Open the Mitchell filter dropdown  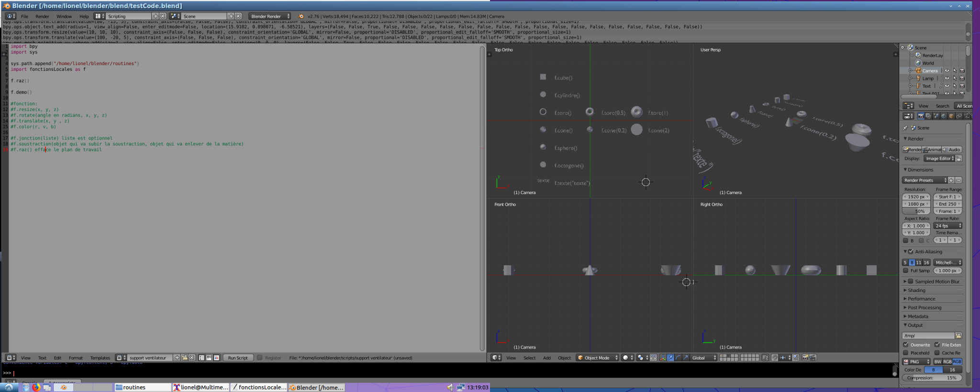(948, 262)
